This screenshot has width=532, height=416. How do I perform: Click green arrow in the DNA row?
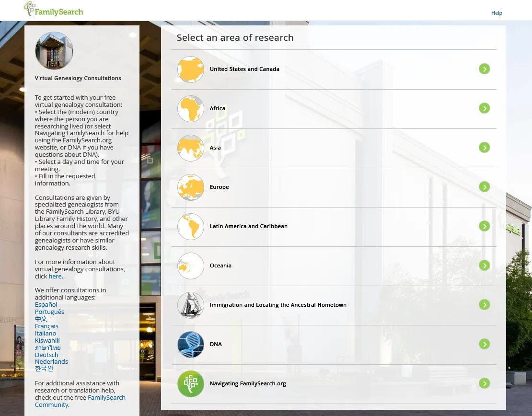click(x=484, y=344)
